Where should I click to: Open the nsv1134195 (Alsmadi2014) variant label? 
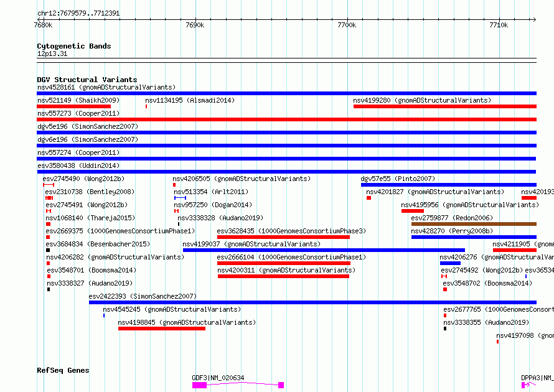point(190,100)
